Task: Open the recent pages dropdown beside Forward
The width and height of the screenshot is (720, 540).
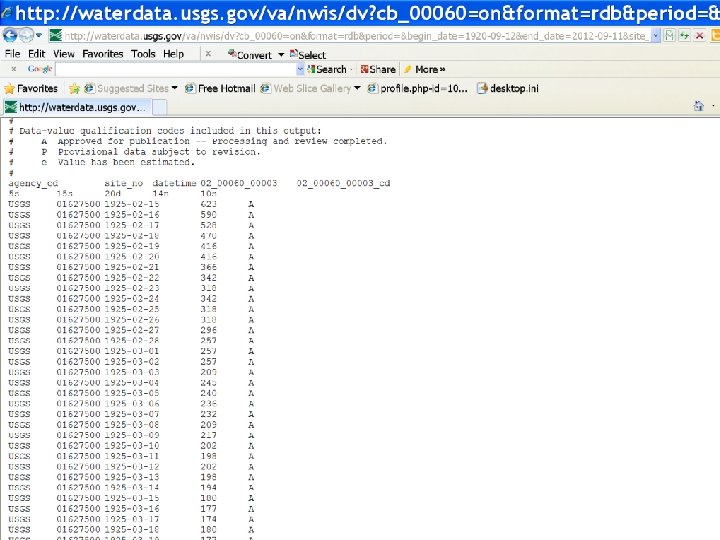Action: [39, 35]
